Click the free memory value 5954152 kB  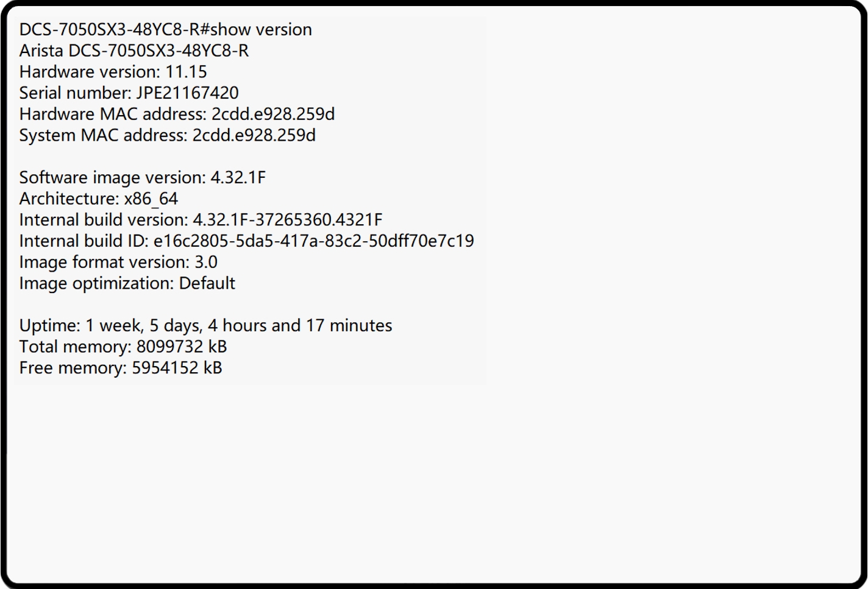click(x=177, y=368)
